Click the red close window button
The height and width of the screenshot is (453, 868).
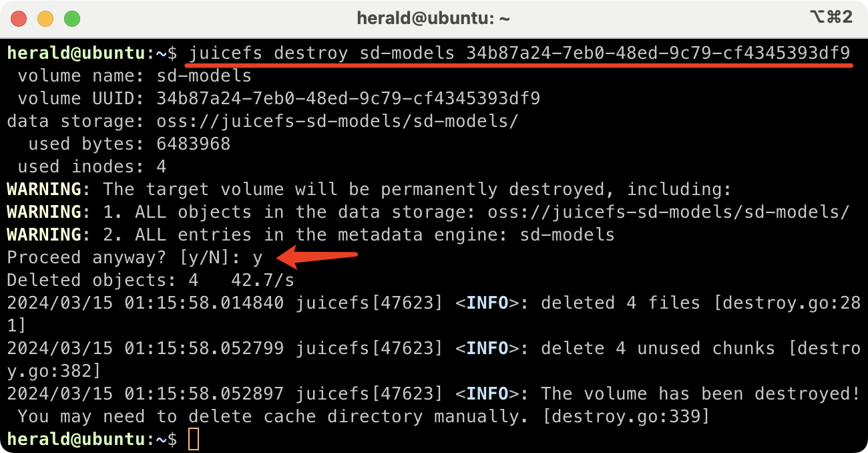[x=19, y=19]
